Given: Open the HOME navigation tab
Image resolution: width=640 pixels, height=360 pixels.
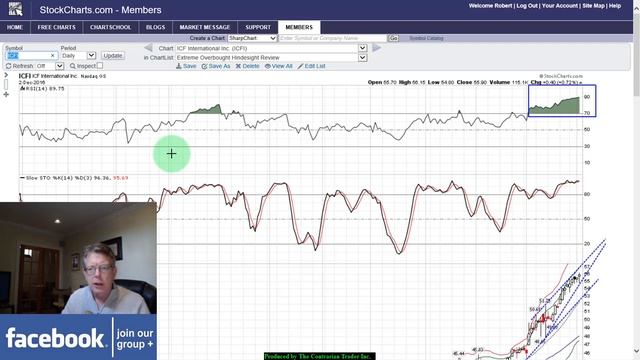Looking at the screenshot, I should point(15,27).
